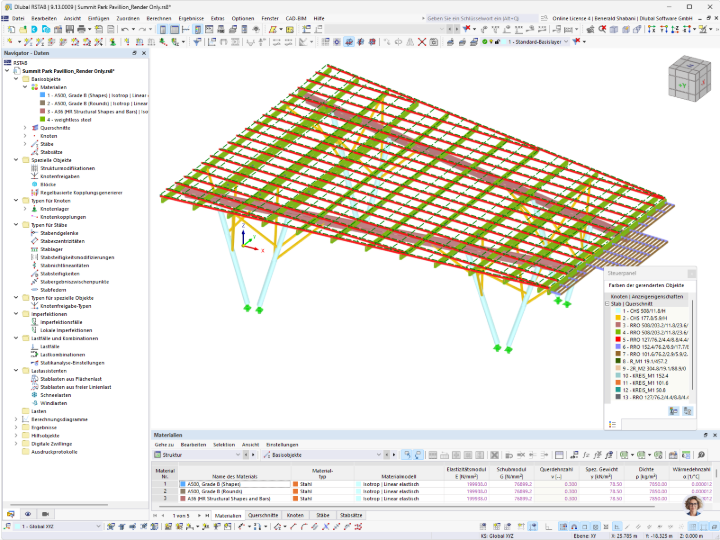Select Windlasten in the Navigator tree
The width and height of the screenshot is (720, 540).
[x=53, y=403]
